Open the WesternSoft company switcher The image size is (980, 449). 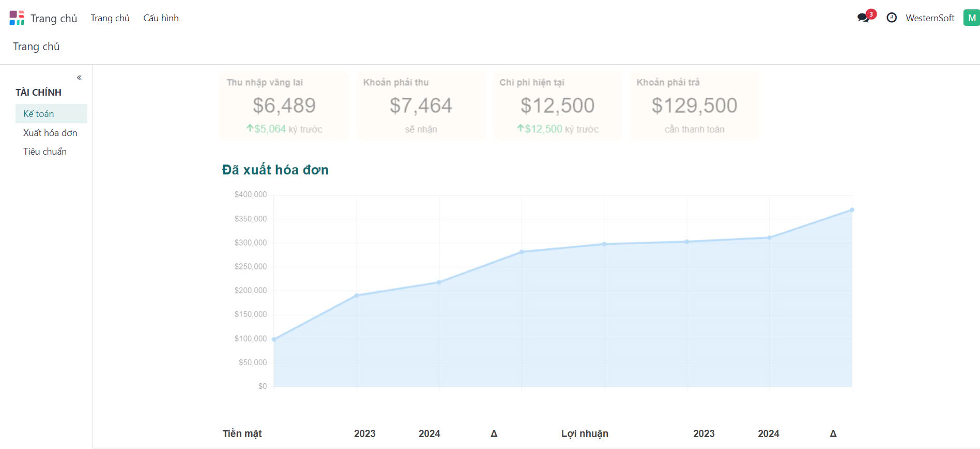(x=930, y=18)
